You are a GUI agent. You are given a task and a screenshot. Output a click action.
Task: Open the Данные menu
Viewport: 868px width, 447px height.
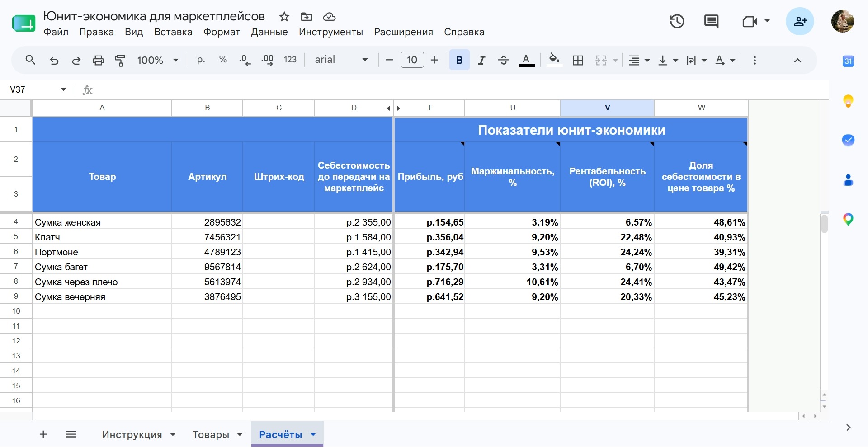(269, 32)
